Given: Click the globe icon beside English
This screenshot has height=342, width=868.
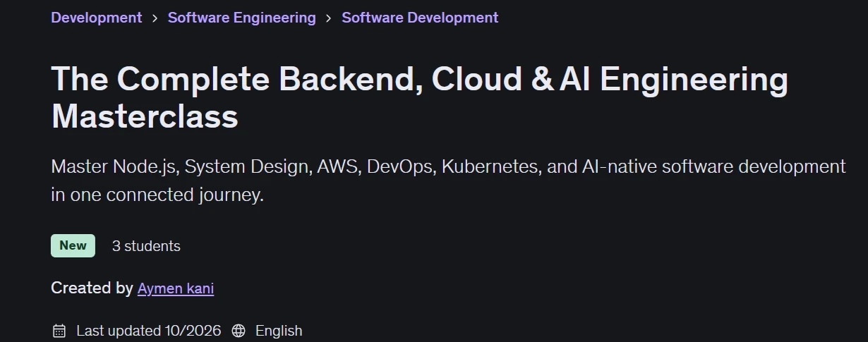Looking at the screenshot, I should [x=239, y=331].
